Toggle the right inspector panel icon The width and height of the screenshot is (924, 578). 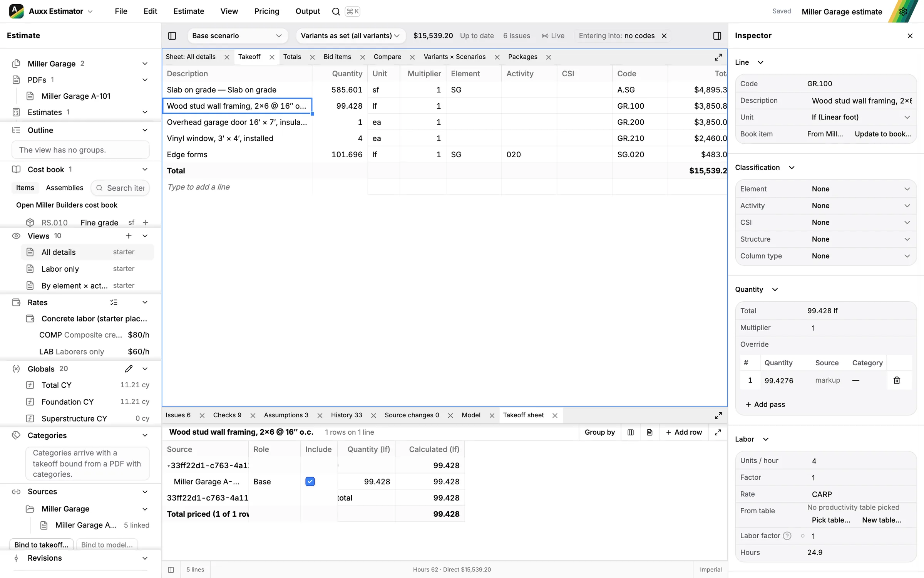pyautogui.click(x=717, y=36)
